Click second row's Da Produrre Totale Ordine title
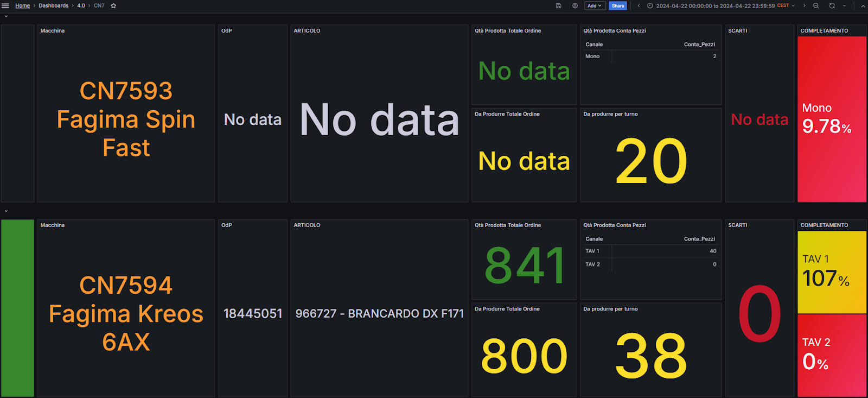 click(507, 309)
